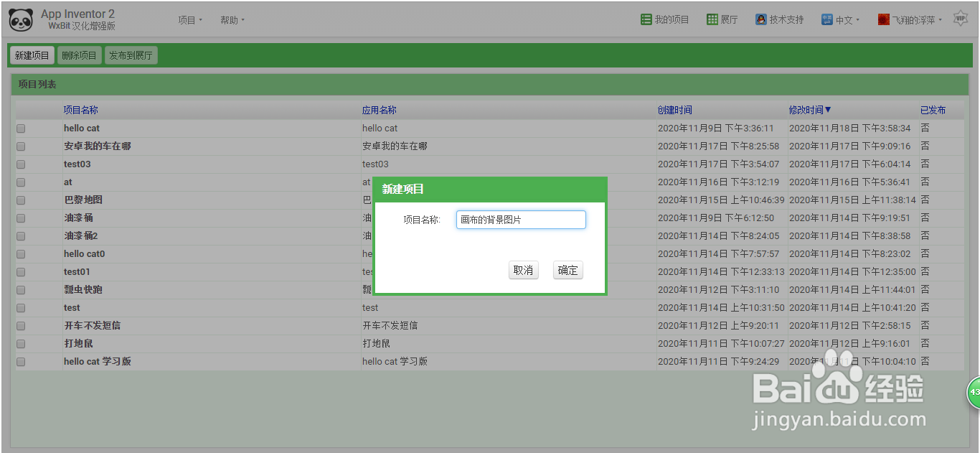Screen dimensions: 980x453
Task: Confirm with the 确定 button
Action: (x=567, y=271)
